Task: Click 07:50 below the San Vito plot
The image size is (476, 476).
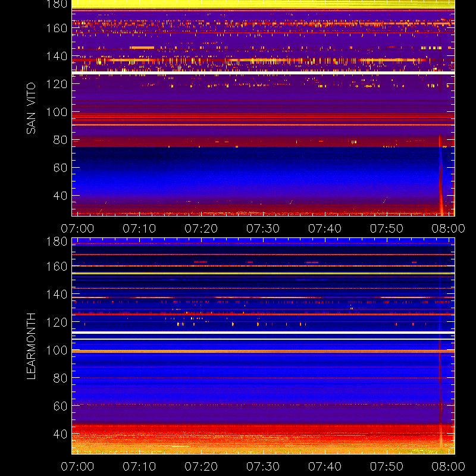Action: [x=386, y=228]
